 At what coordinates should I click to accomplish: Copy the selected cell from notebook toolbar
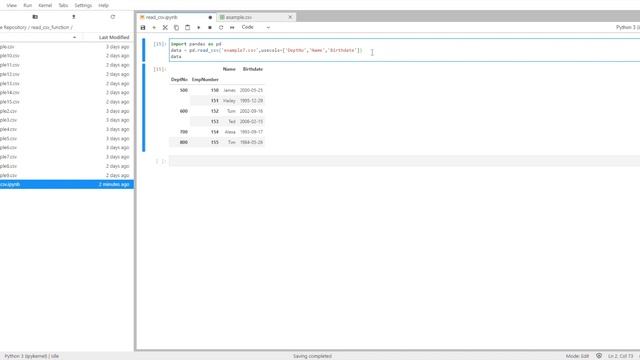(x=176, y=27)
